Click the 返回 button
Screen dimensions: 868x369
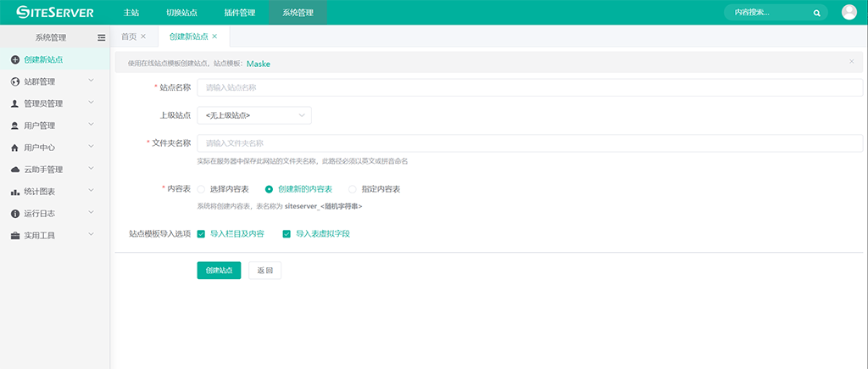[264, 271]
